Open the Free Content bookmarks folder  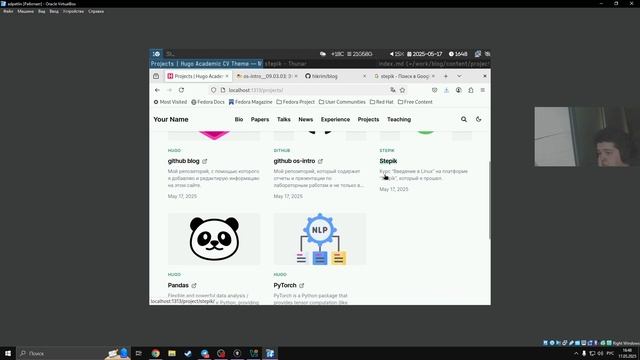point(415,102)
